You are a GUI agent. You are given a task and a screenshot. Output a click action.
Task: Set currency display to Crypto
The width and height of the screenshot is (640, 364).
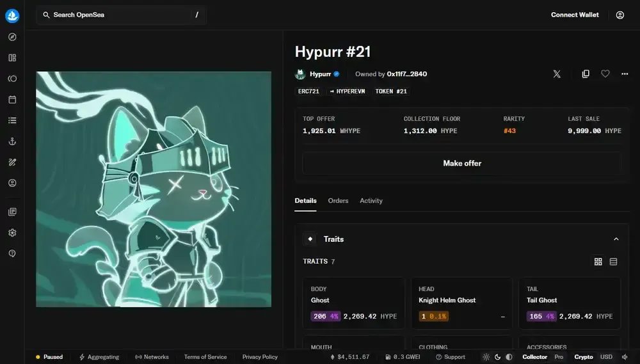click(584, 357)
